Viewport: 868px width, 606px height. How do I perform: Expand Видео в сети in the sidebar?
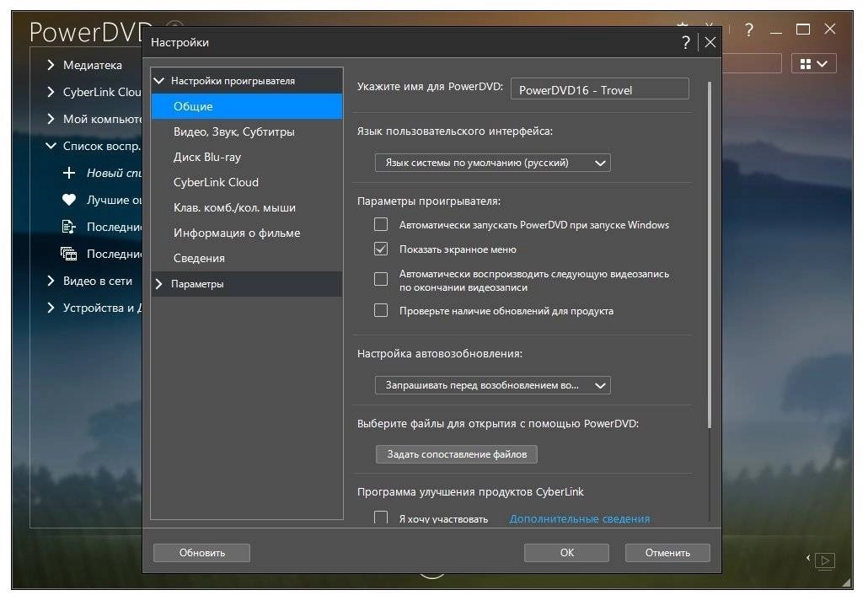[51, 281]
